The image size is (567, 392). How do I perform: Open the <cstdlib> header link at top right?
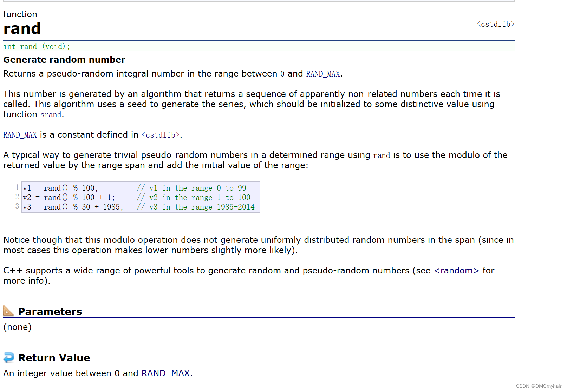pos(495,24)
